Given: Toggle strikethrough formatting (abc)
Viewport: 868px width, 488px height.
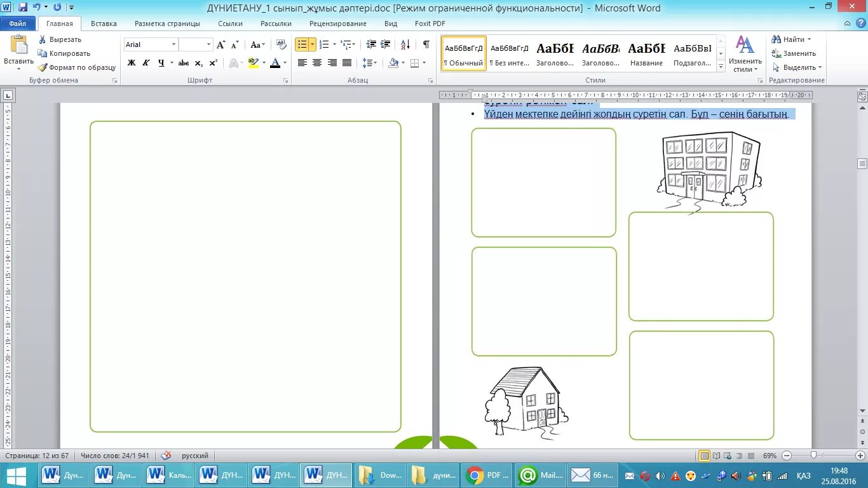Looking at the screenshot, I should (184, 63).
